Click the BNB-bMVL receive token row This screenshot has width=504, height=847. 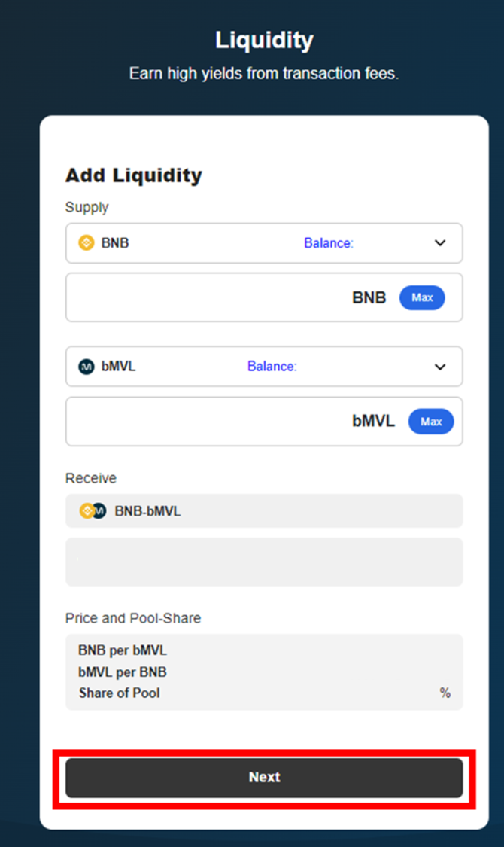(x=264, y=511)
